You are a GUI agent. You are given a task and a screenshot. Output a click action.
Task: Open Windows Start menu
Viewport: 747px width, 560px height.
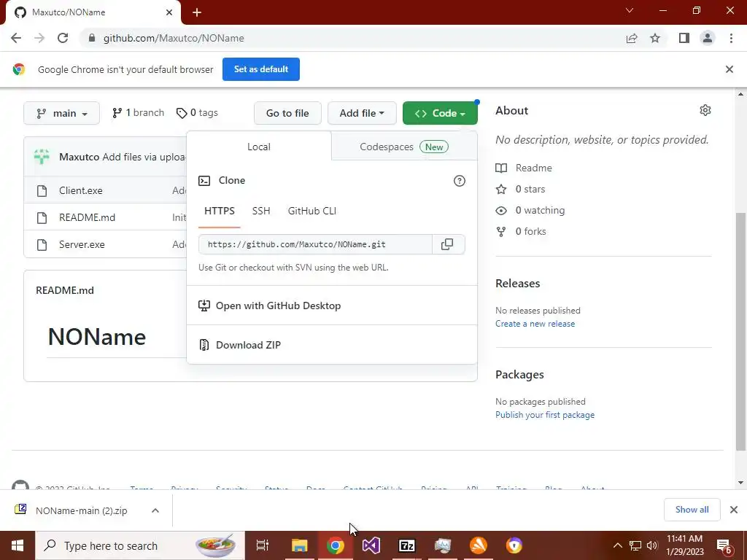18,545
